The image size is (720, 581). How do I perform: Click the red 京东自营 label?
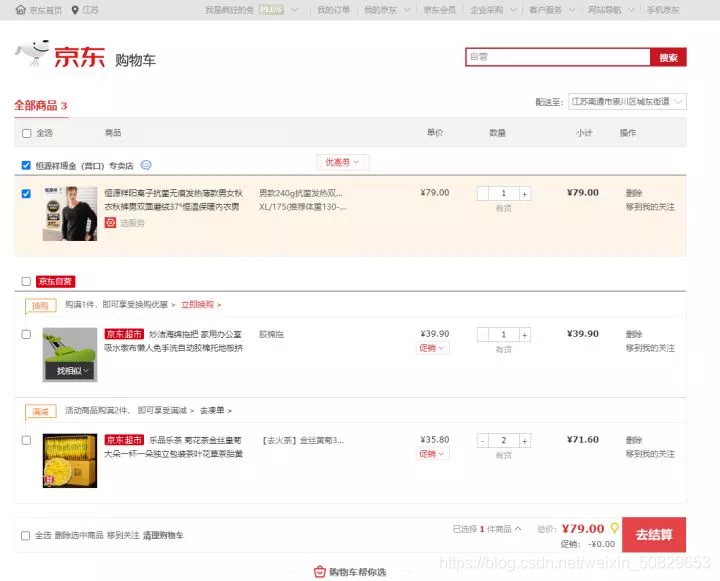tap(56, 281)
